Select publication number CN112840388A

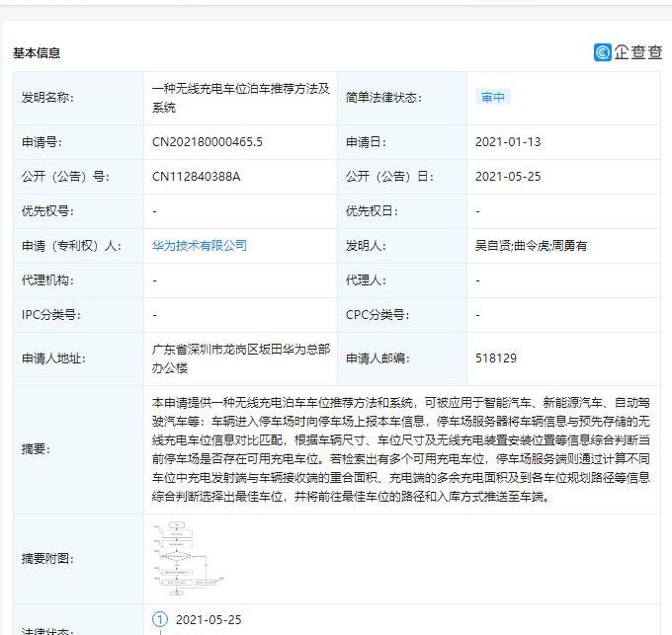[196, 177]
